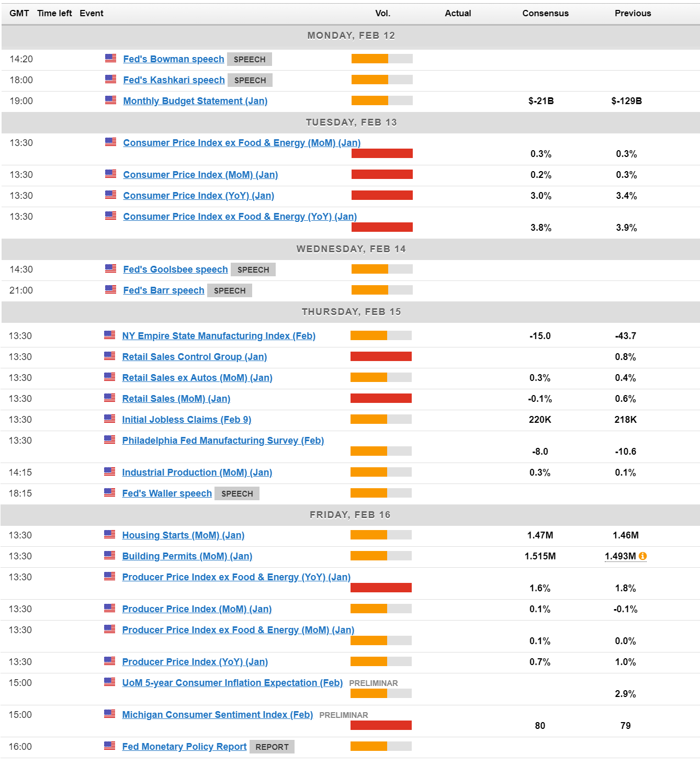The height and width of the screenshot is (765, 700).
Task: Click the flag icon for Housing Starts (MoM)
Action: 109,535
